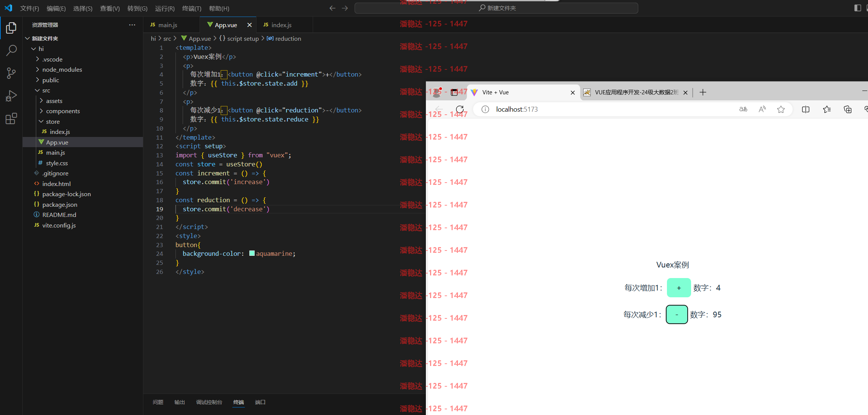
Task: Open the 帮助(H) menu
Action: pyautogui.click(x=219, y=8)
